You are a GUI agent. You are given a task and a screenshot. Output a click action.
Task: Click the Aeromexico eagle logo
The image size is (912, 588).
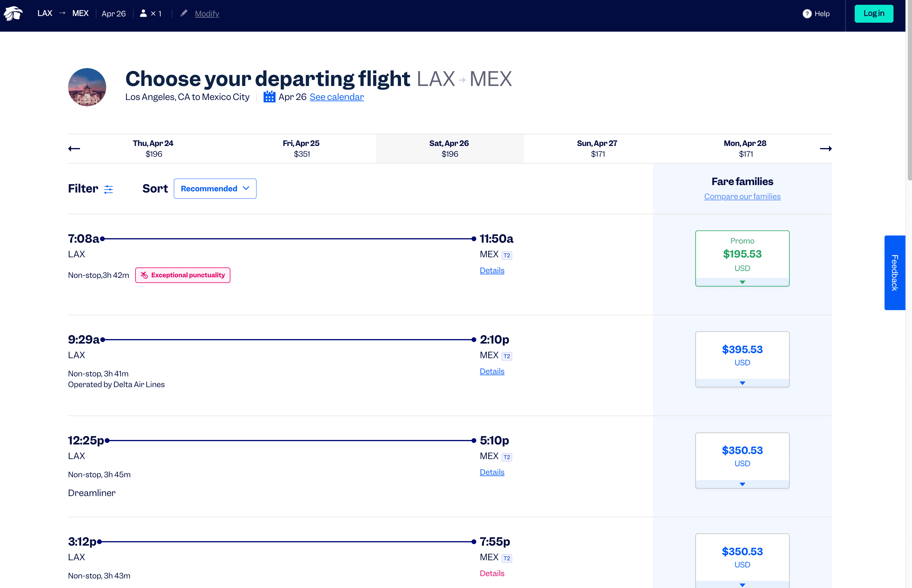(x=13, y=14)
